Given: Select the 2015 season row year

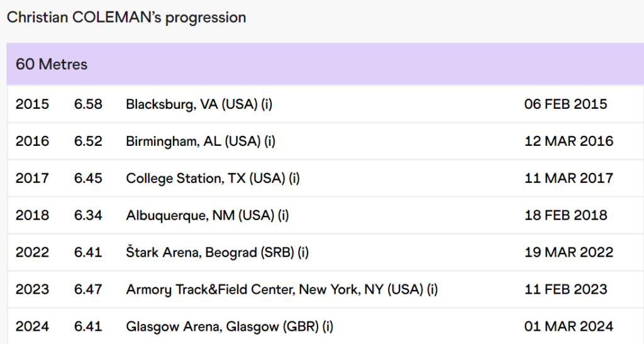Looking at the screenshot, I should click(32, 104).
